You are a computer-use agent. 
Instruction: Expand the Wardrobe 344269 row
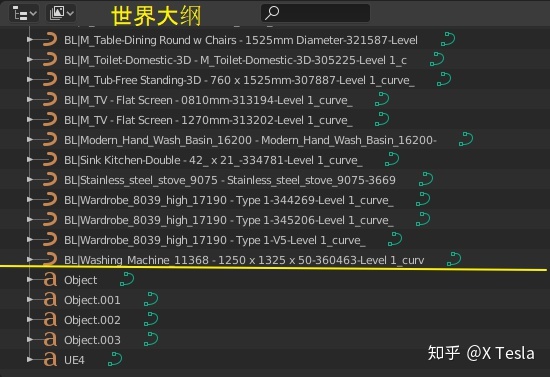click(30, 200)
